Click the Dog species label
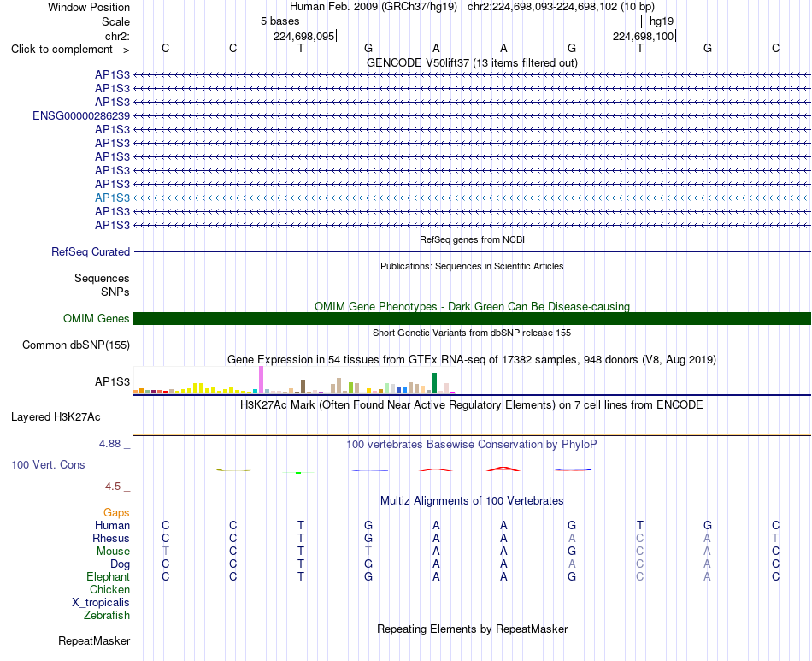Screen dimensions: 812x661 pos(121,564)
